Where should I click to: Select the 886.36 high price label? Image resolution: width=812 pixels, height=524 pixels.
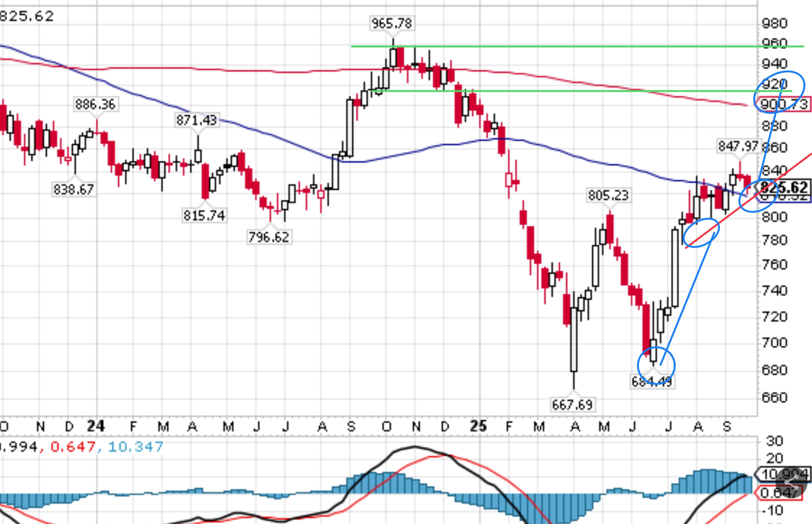[x=95, y=104]
